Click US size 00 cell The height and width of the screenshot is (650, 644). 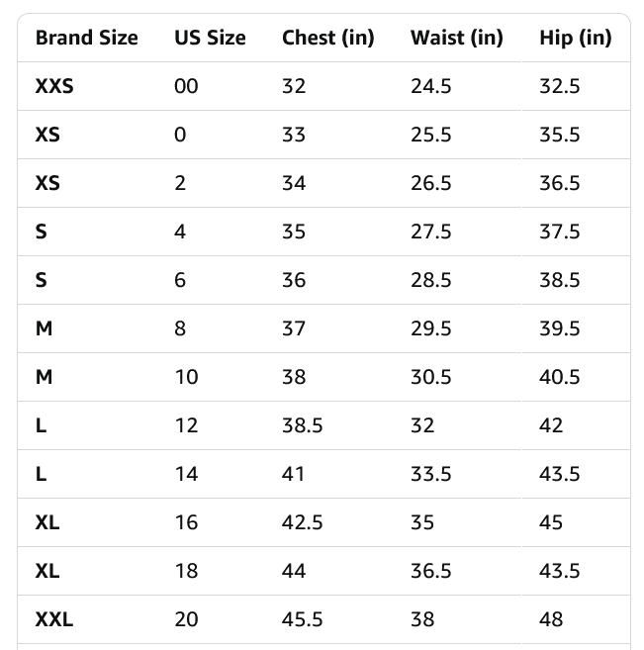point(186,86)
